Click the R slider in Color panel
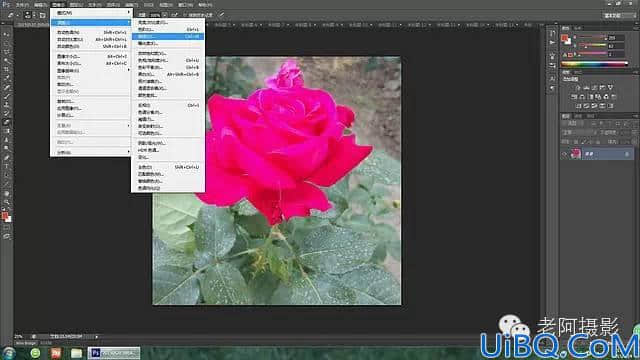The image size is (640, 360). click(x=591, y=38)
